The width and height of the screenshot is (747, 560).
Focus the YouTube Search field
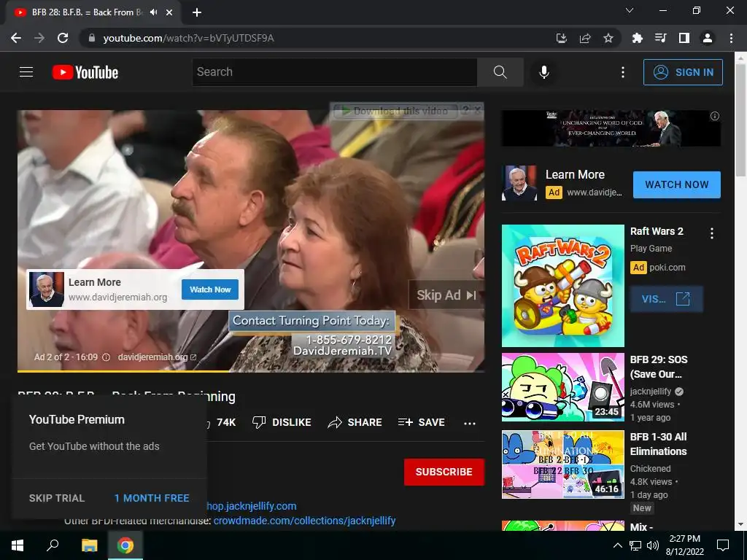pos(334,72)
